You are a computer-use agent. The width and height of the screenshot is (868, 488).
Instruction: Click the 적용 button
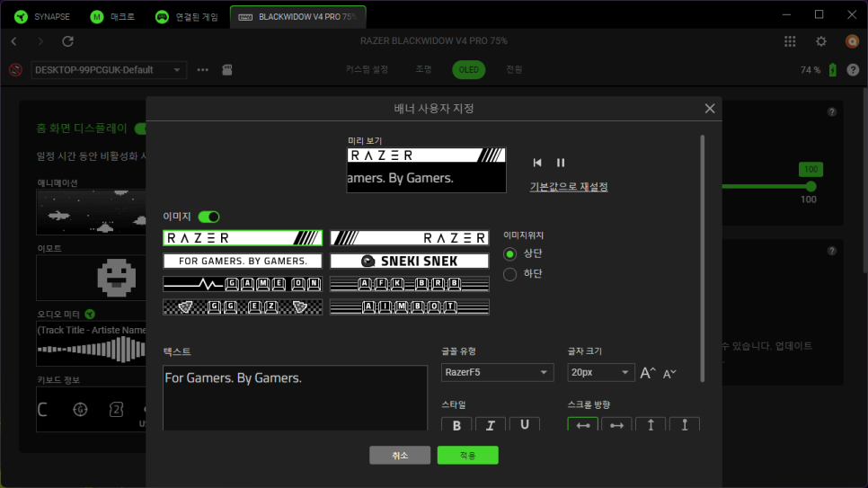pyautogui.click(x=468, y=456)
